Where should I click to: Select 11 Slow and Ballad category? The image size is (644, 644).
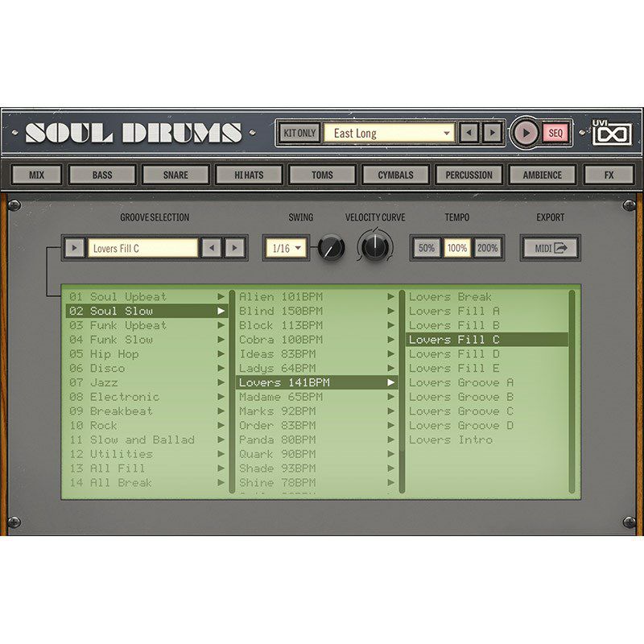[x=147, y=440]
